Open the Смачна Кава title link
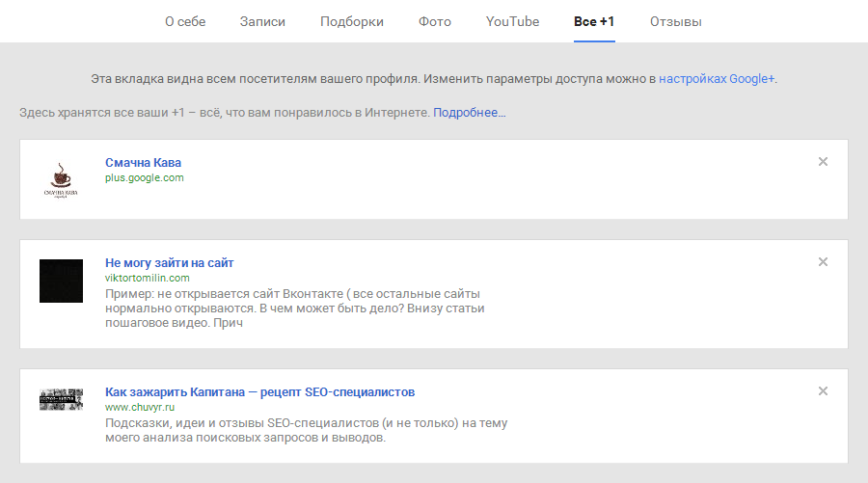This screenshot has width=868, height=483. point(143,162)
